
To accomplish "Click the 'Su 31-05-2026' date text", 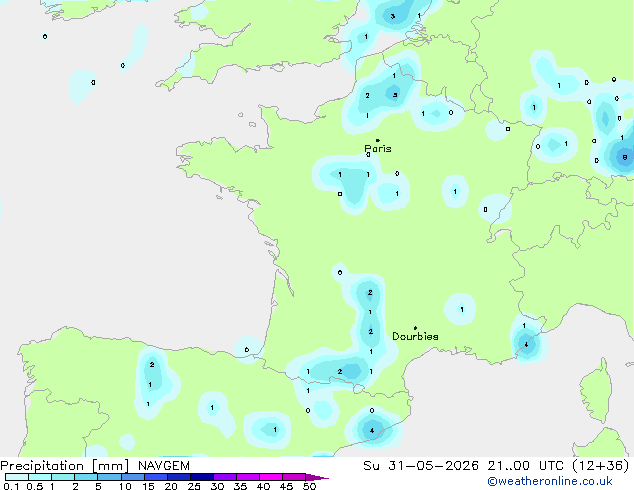I will tap(421, 466).
